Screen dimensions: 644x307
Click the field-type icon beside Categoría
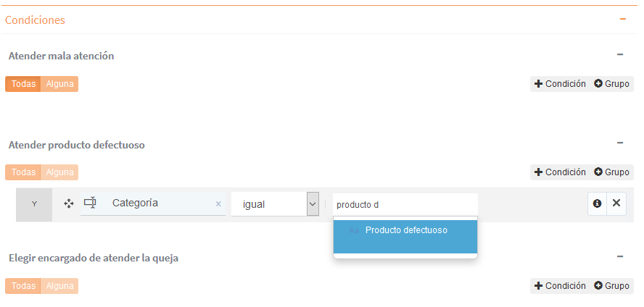point(90,203)
